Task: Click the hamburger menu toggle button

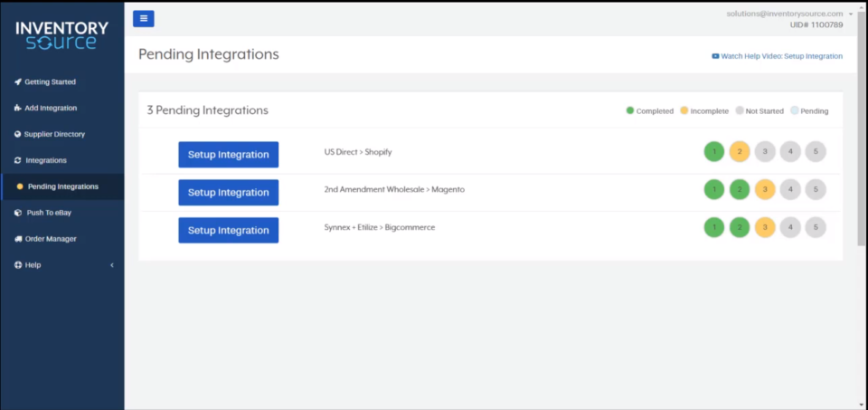Action: coord(144,18)
